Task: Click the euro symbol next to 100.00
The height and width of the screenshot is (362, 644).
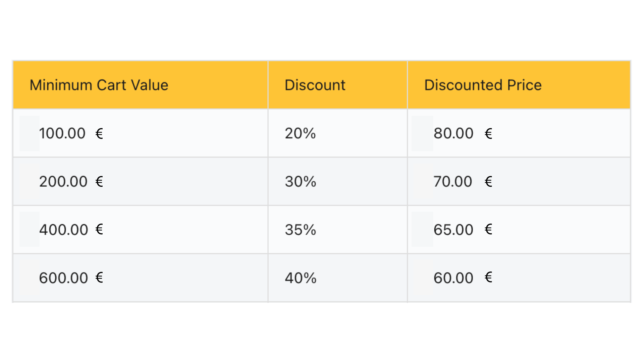Action: click(99, 134)
